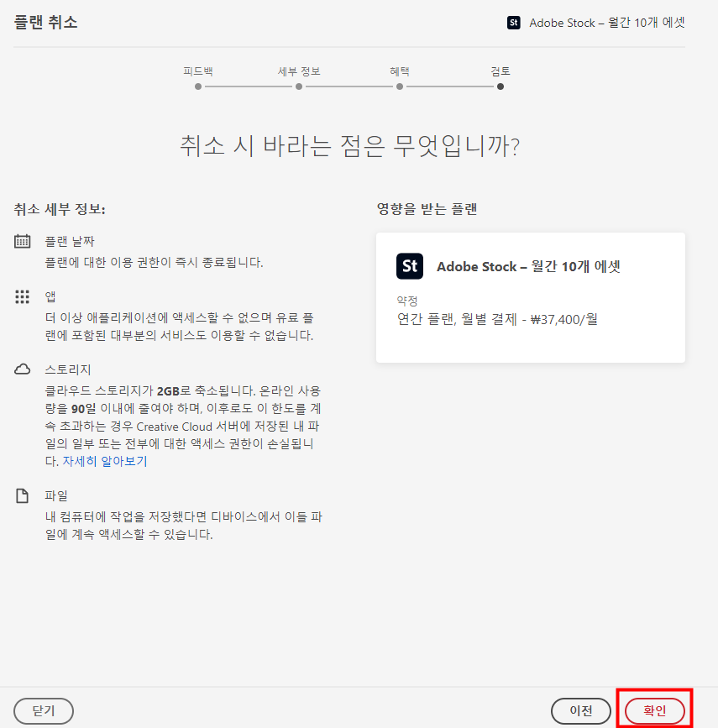
Task: Click the heading 취소 시 바라는 점은 무엇입니까?
Action: point(349,146)
